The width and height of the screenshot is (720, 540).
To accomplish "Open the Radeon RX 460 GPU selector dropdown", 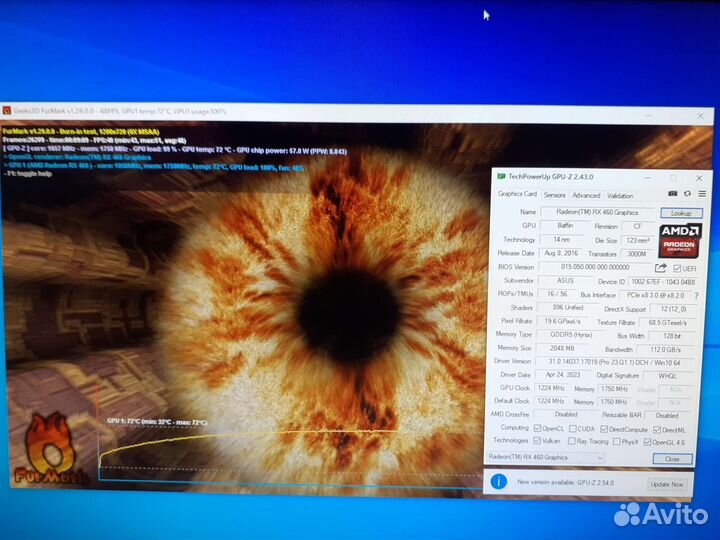I will [x=546, y=457].
